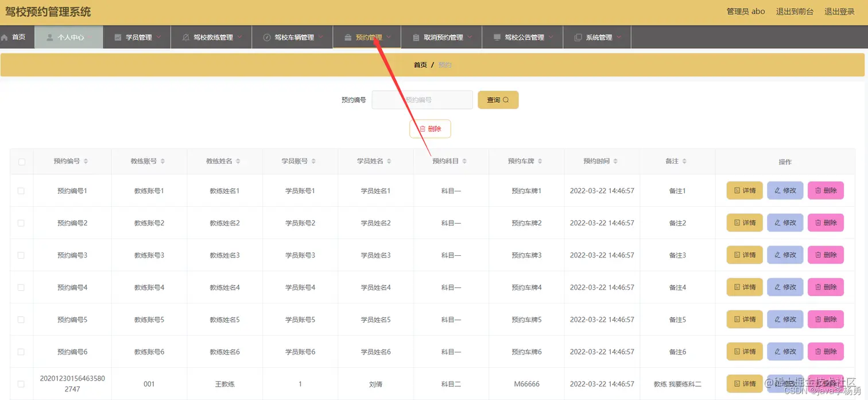The image size is (868, 400).
Task: Open 详情 for row 预约编号4
Action: tap(745, 287)
